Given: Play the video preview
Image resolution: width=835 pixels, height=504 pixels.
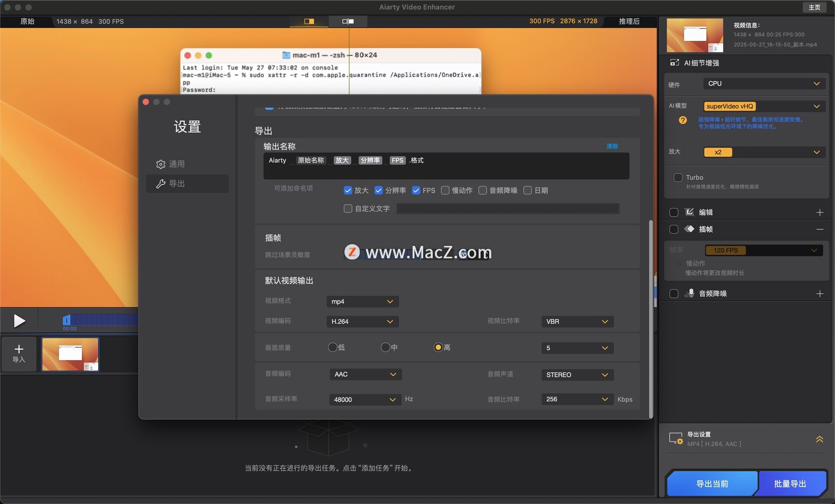Looking at the screenshot, I should pos(19,321).
